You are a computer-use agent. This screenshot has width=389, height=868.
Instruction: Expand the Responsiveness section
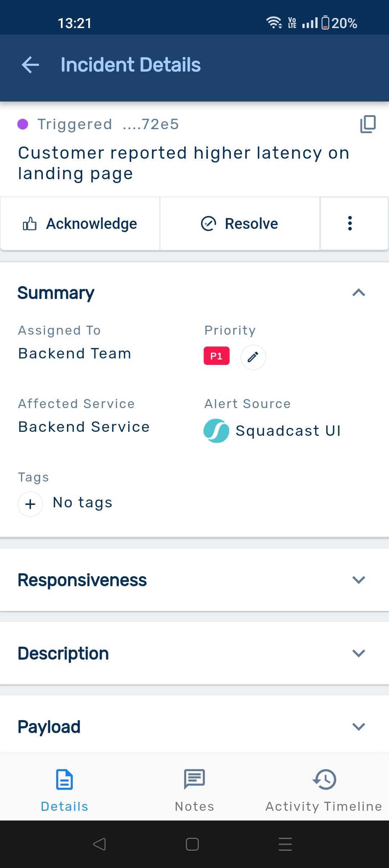[358, 580]
